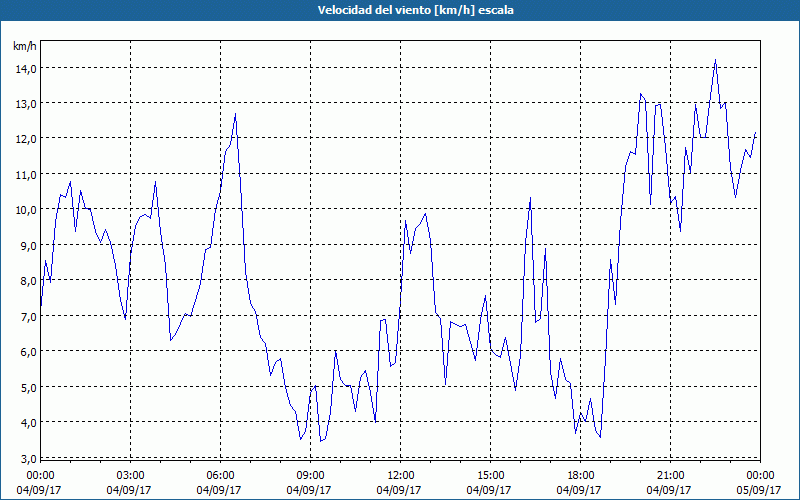
Task: Click the 12,0 y-axis label
Action: pos(25,139)
